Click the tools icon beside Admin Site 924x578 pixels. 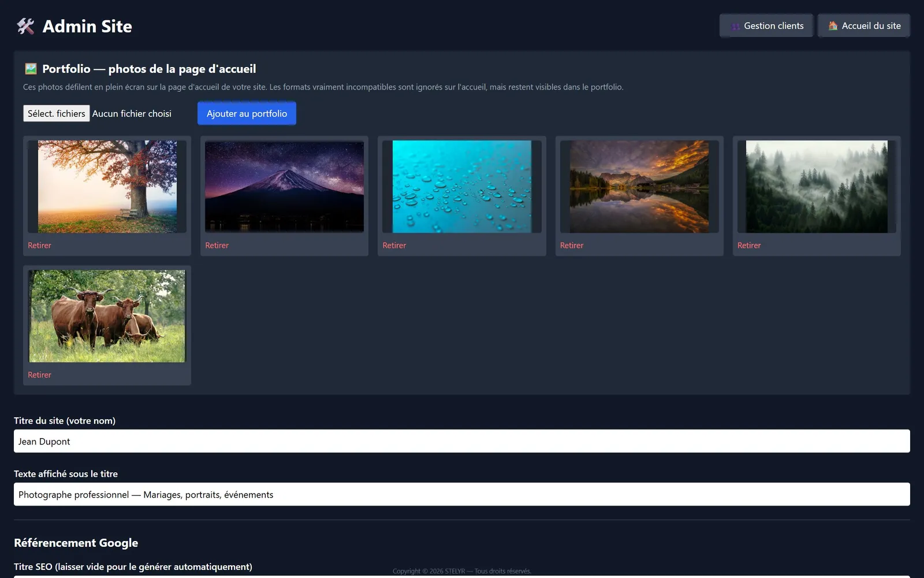25,26
